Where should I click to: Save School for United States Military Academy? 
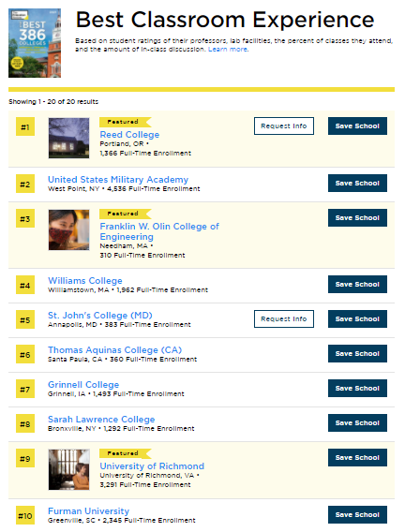tap(357, 184)
